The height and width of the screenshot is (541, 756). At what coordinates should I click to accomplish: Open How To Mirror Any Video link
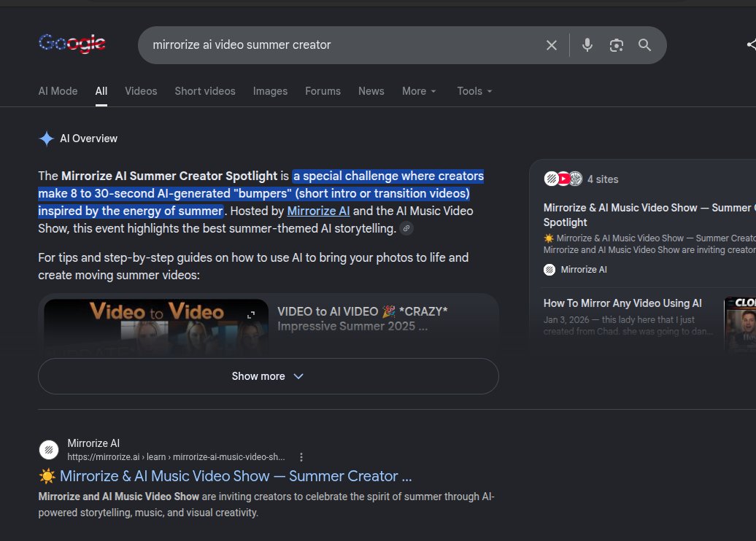(x=622, y=303)
